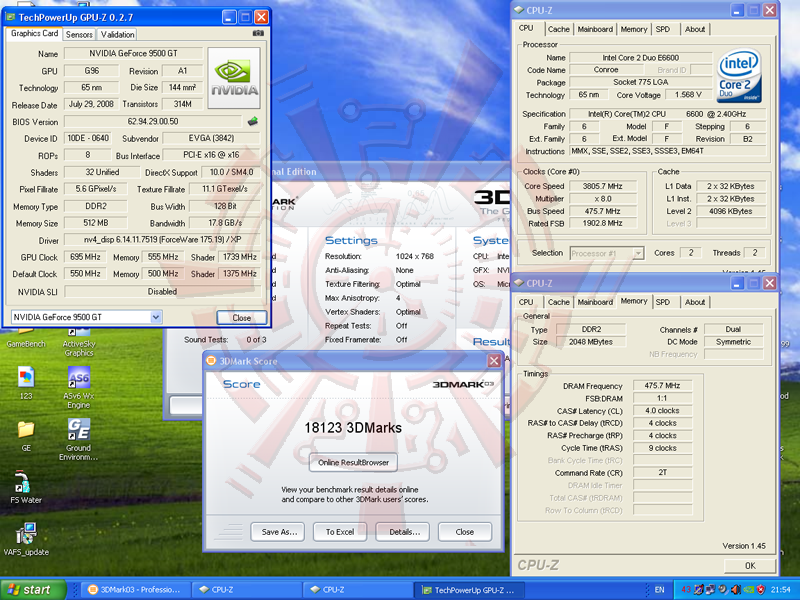Click Close in the 3DMark Score dialog
Viewport: 800px width, 600px height.
tap(465, 532)
